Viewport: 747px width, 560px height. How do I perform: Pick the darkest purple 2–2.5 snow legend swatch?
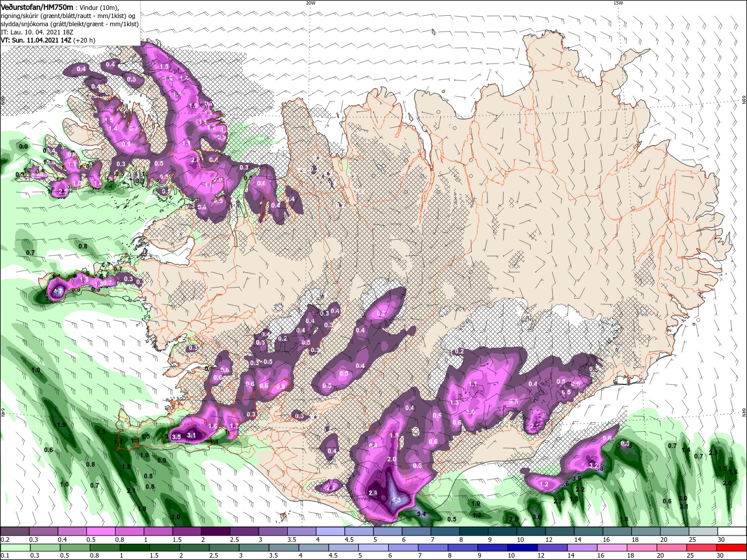(215, 531)
